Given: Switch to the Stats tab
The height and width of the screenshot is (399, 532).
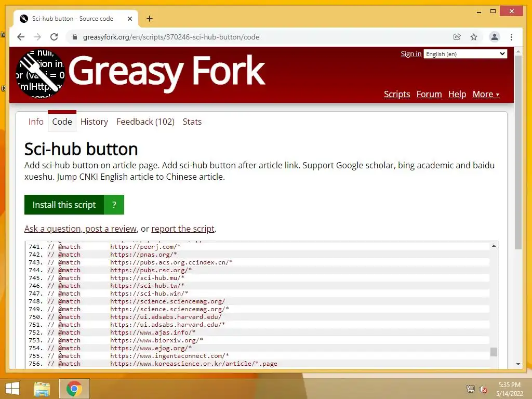Looking at the screenshot, I should (x=192, y=122).
